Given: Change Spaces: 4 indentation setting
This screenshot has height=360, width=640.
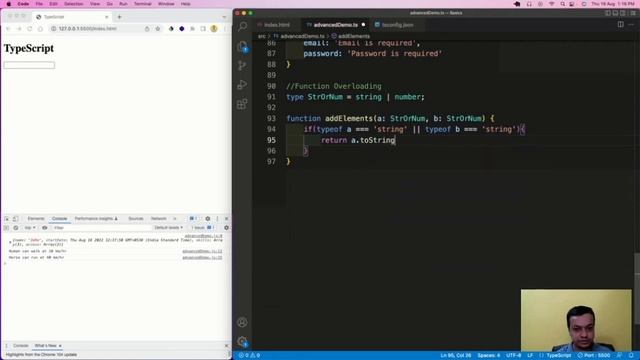Looking at the screenshot, I should (x=489, y=356).
